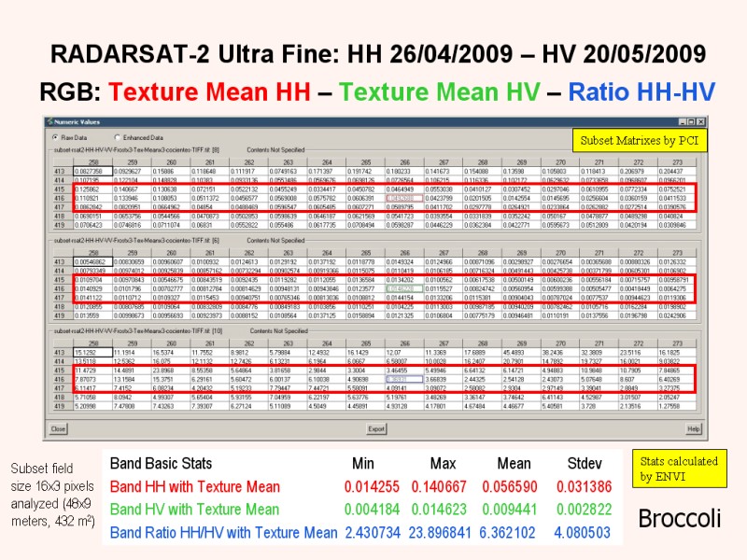
Task: Click the Export button
Action: point(376,429)
